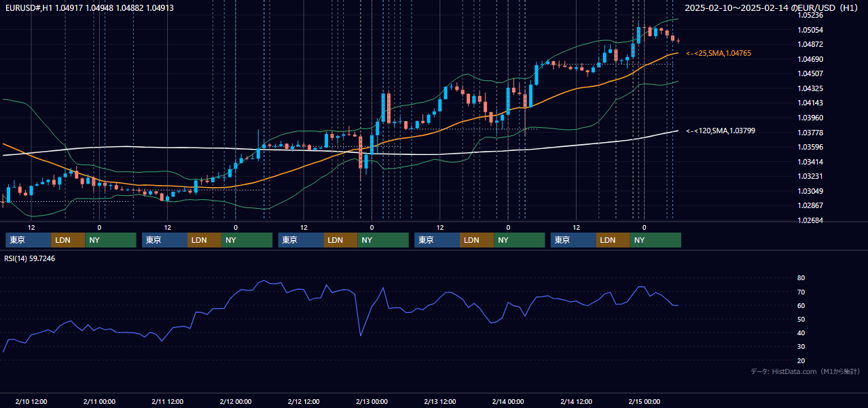Click the price axis value 1.04325
Viewport: 868px width, 408px height.
click(x=810, y=88)
